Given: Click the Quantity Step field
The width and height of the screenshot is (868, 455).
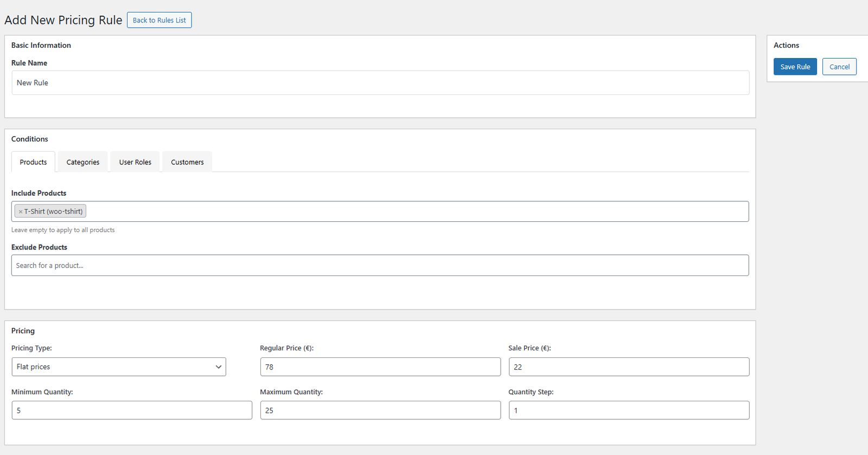Looking at the screenshot, I should pyautogui.click(x=629, y=410).
